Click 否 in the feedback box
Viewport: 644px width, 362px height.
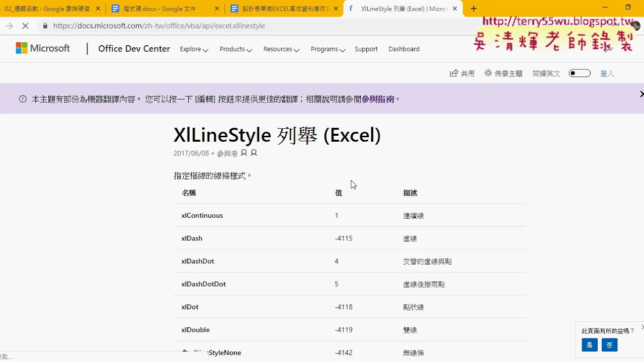click(609, 345)
